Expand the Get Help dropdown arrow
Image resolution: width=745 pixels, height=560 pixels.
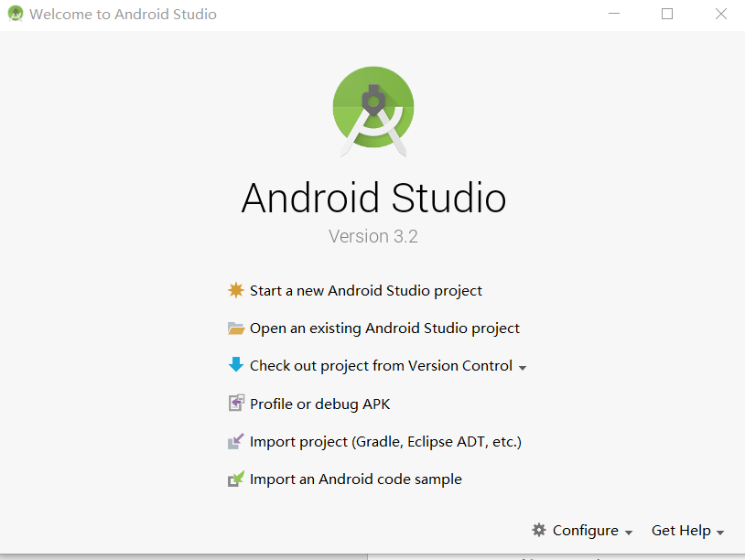720,533
